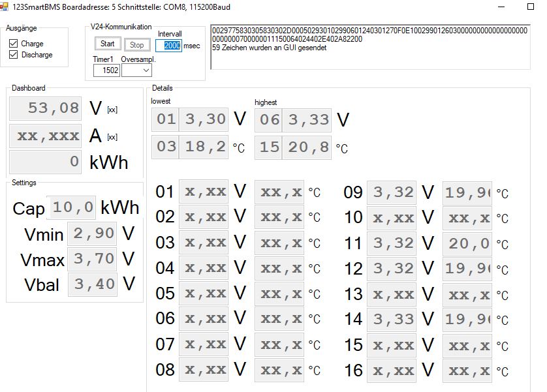Maximize the 123SmartBMS window
The height and width of the screenshot is (392, 547).
point(529,7)
